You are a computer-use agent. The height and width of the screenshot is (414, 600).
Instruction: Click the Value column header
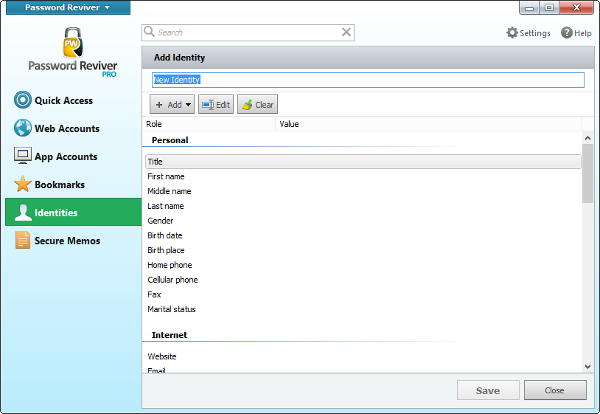point(429,124)
